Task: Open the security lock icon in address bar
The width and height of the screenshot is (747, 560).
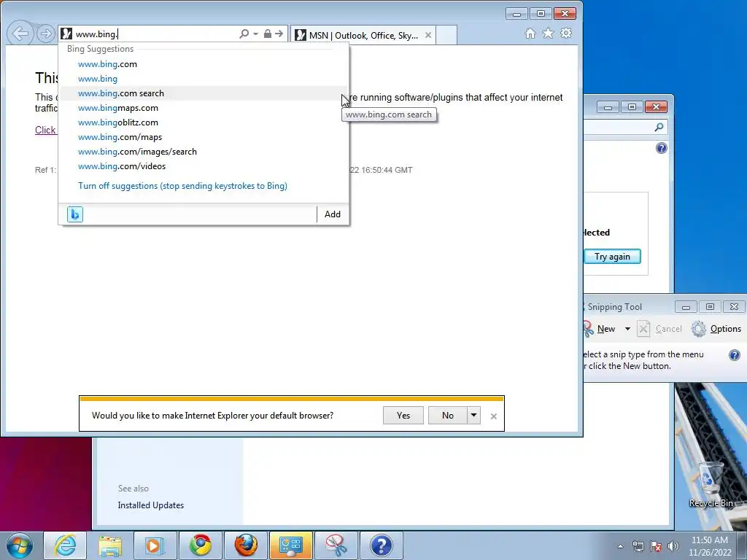Action: (x=267, y=34)
